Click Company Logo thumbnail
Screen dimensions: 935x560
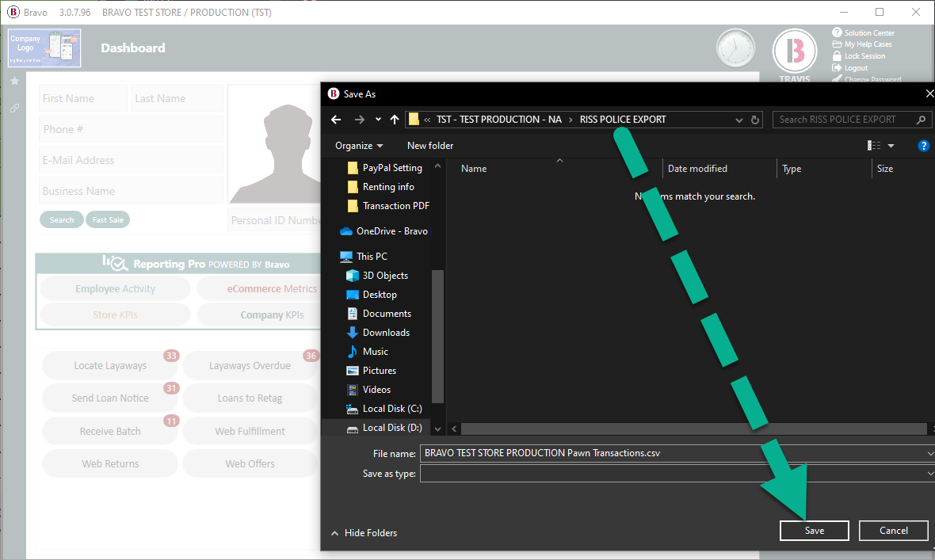pyautogui.click(x=44, y=48)
